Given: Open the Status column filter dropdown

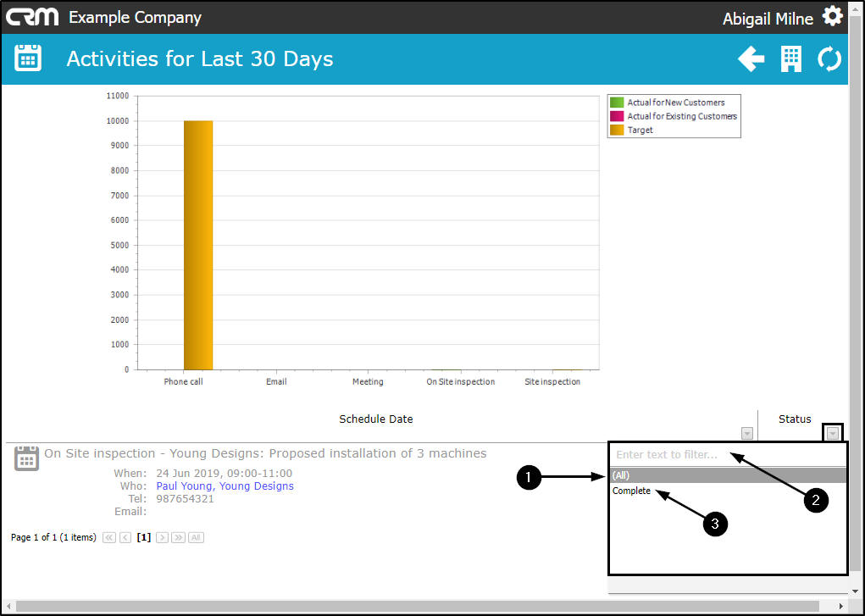Looking at the screenshot, I should (833, 433).
